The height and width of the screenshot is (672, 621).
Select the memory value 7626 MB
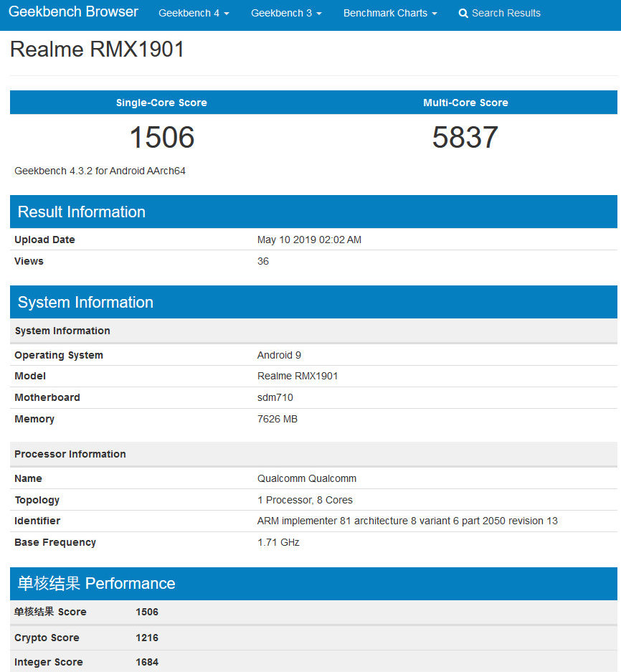278,419
